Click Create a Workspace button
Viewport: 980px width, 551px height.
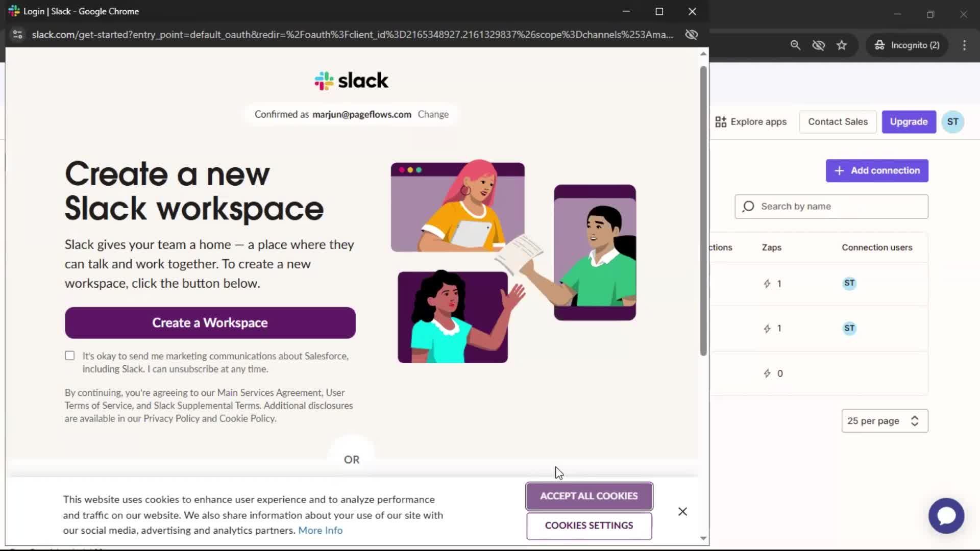pos(210,323)
